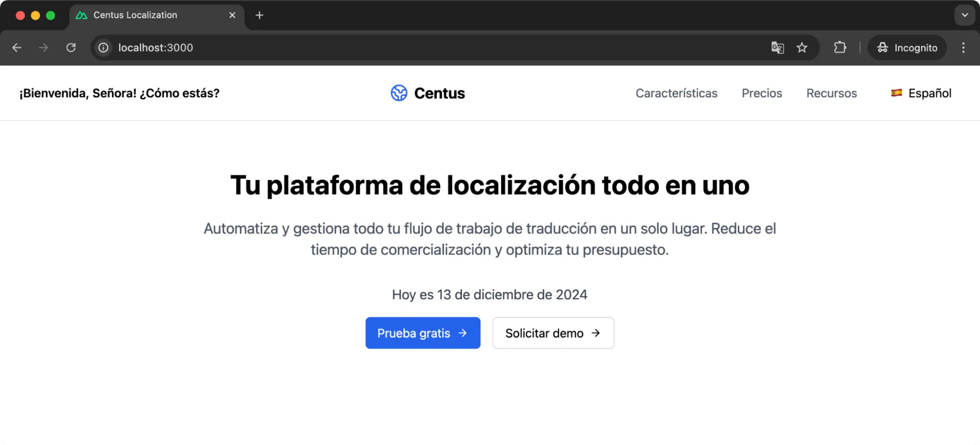
Task: Reload the localhost:3000 page
Action: [71, 48]
